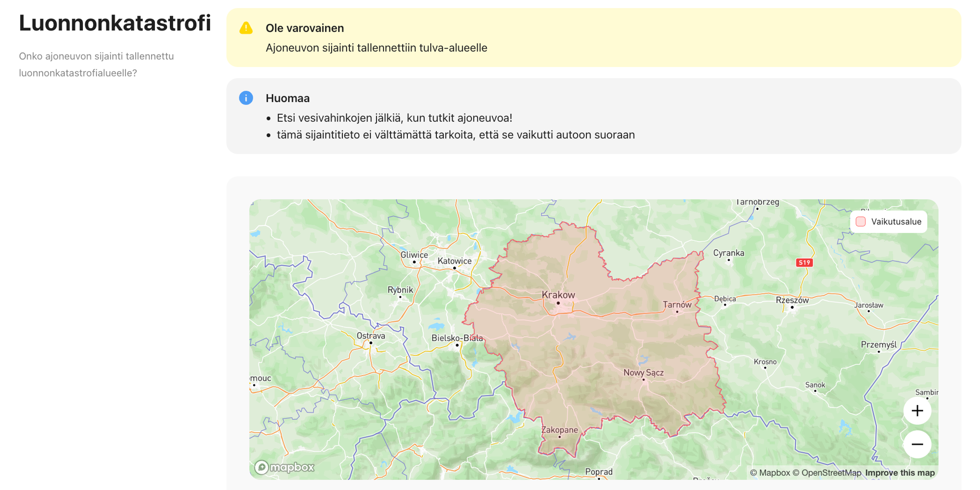Click the Nowy Sącz city label
980x490 pixels.
coord(643,373)
